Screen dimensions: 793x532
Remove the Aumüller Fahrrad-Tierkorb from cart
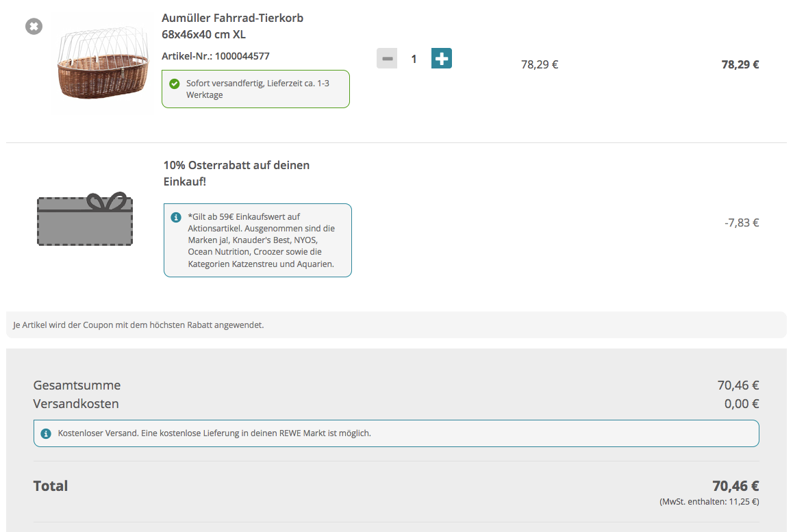click(34, 27)
